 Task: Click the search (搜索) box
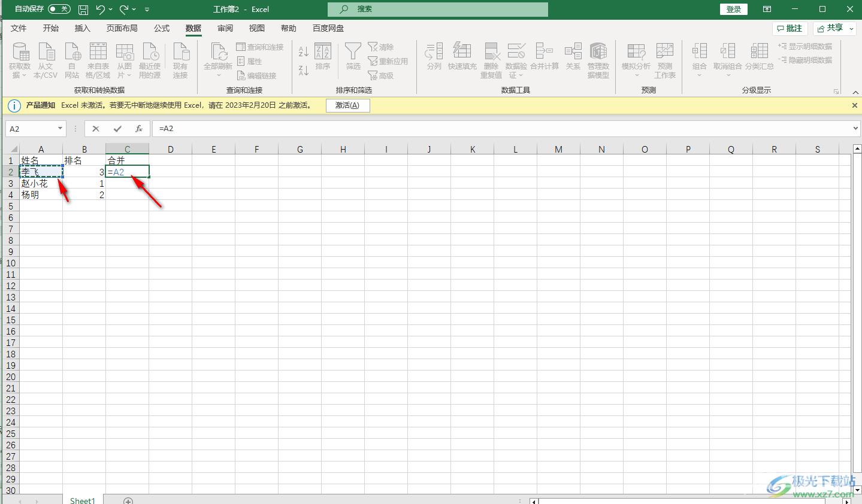click(438, 10)
